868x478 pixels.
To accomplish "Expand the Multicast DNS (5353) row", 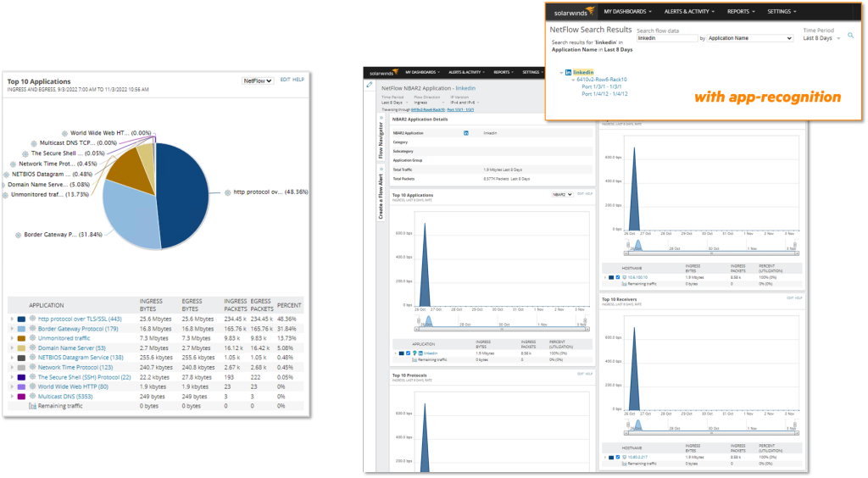I will [12, 396].
